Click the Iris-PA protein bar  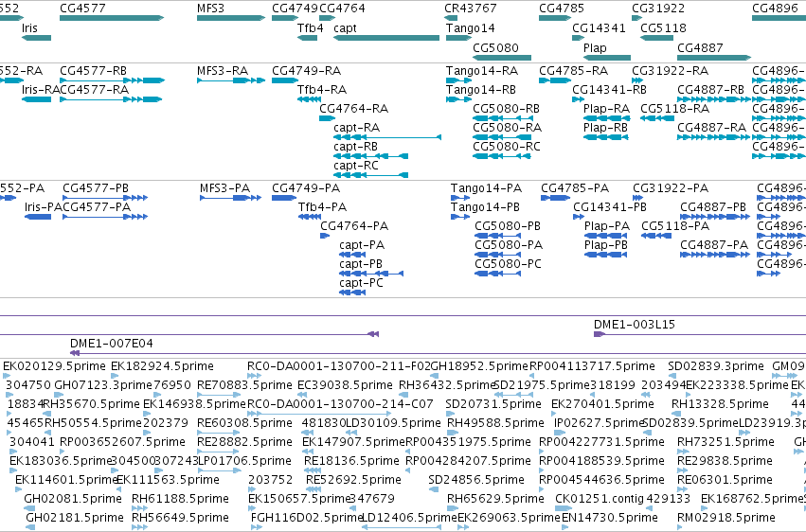38,217
